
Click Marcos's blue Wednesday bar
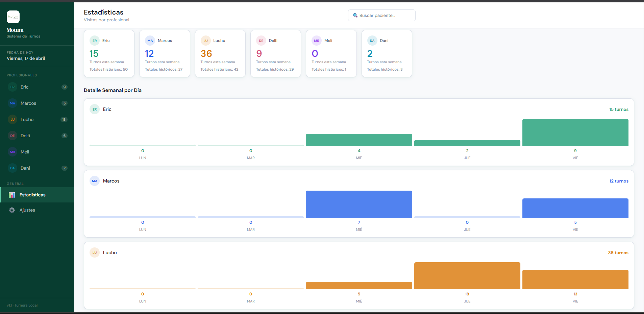coord(359,204)
